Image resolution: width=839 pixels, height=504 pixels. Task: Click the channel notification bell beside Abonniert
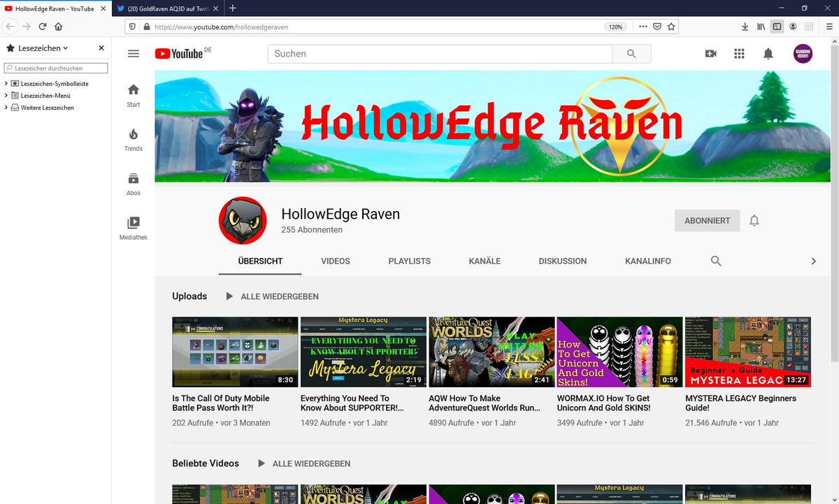point(754,221)
